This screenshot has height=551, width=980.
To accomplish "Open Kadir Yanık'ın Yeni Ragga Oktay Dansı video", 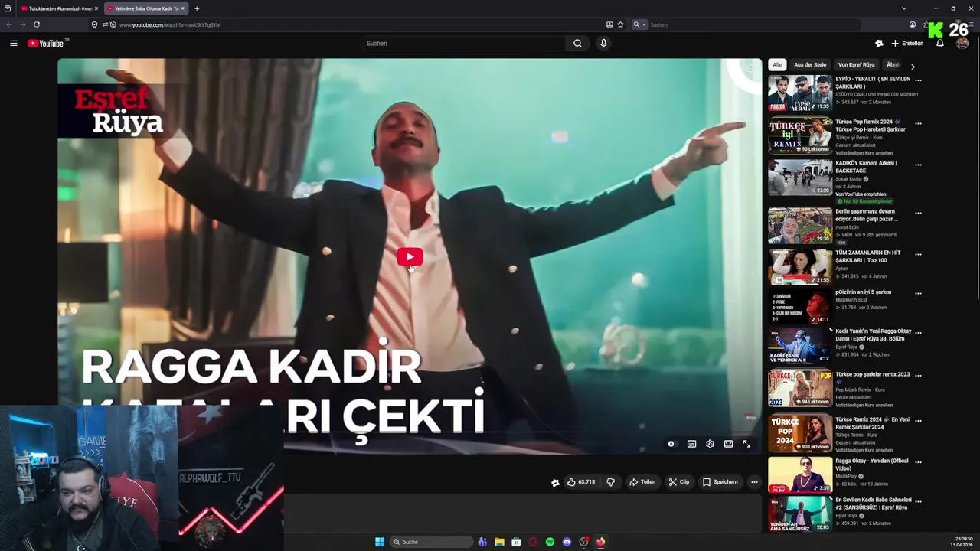I will (x=800, y=345).
